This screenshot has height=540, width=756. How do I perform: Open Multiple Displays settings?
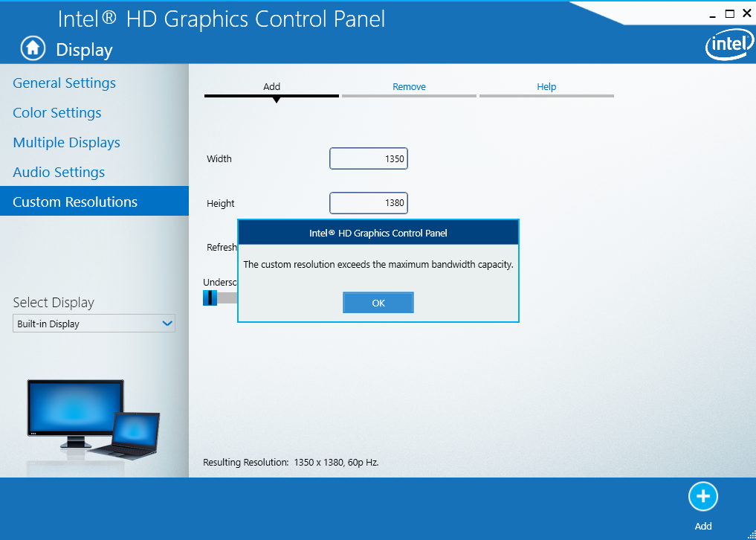(67, 143)
